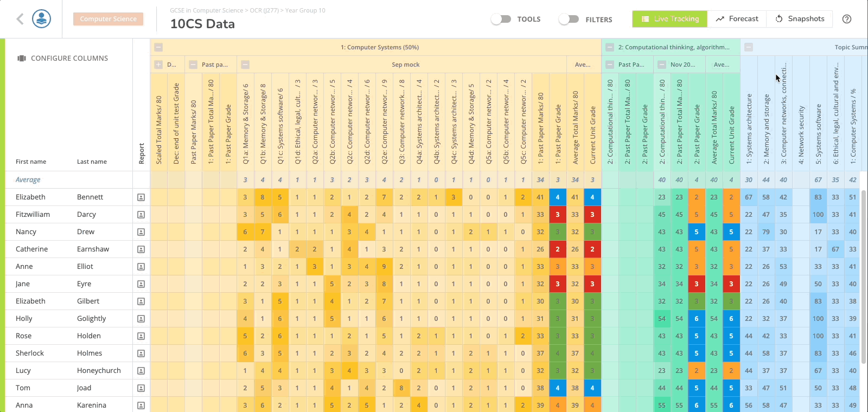Collapse the Sep mock column group

point(245,65)
